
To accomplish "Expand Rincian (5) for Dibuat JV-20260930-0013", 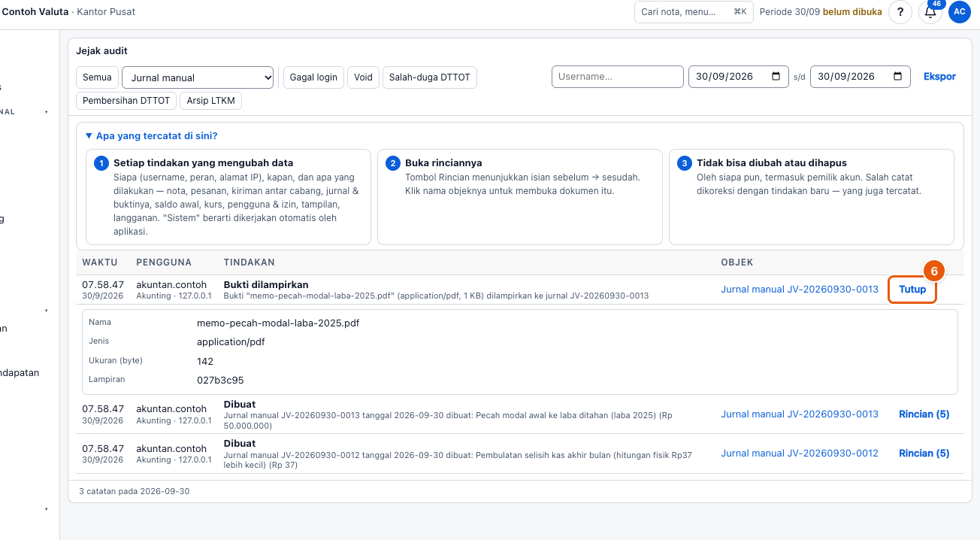I will (x=924, y=414).
